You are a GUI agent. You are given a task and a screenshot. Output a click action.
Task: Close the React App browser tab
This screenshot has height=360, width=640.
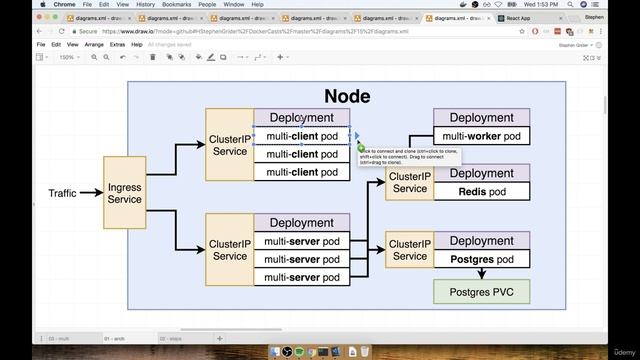(560, 18)
